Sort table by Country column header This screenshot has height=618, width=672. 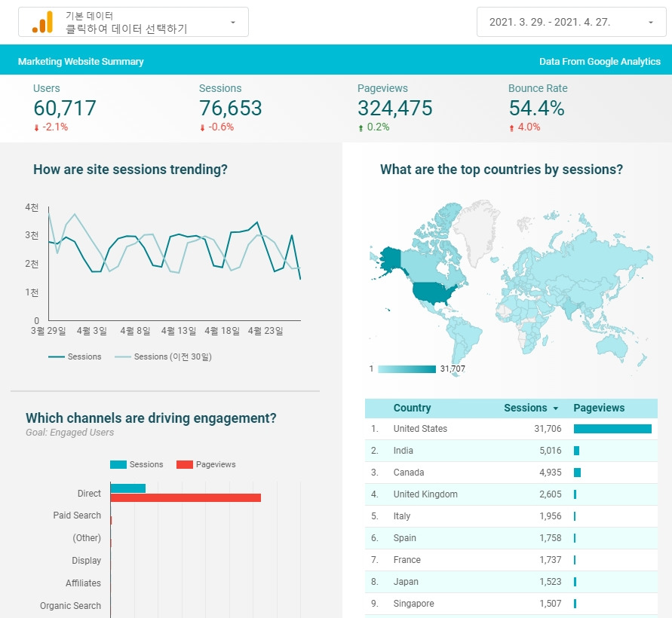(x=412, y=408)
